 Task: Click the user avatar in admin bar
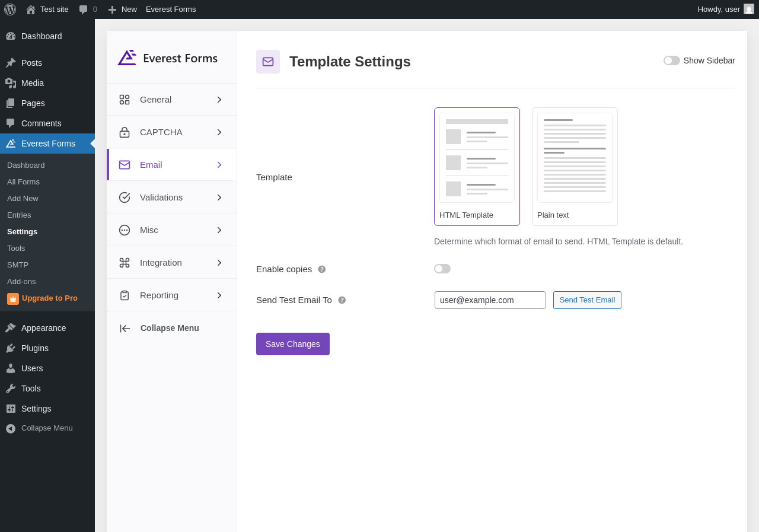point(749,9)
